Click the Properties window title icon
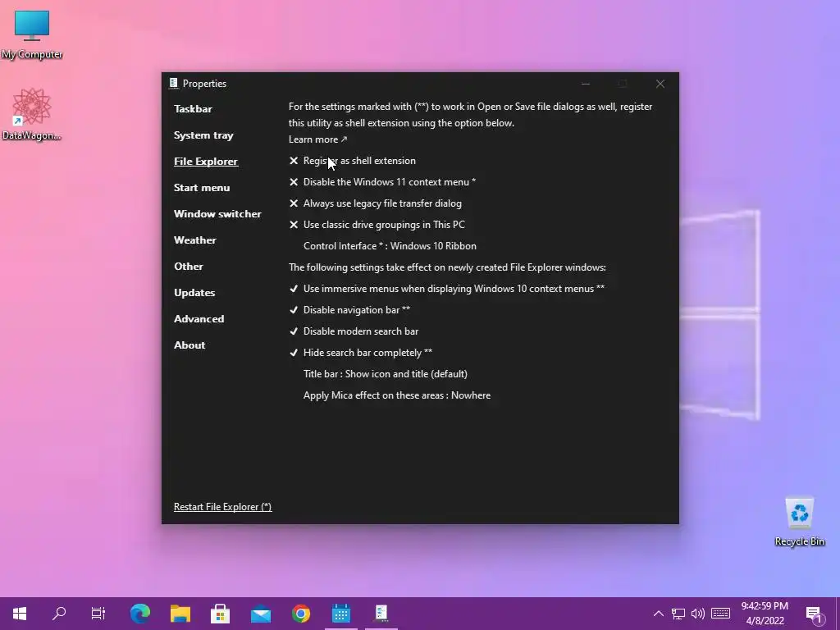Image resolution: width=840 pixels, height=630 pixels. tap(173, 83)
